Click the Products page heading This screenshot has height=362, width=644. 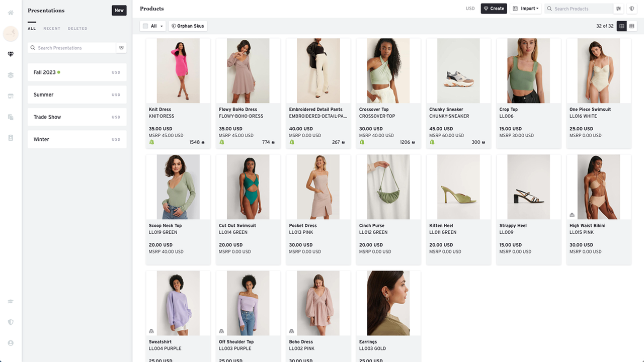(x=152, y=9)
